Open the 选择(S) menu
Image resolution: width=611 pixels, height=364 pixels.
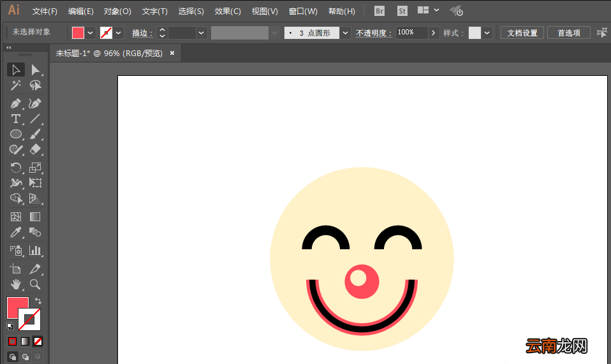(x=191, y=11)
